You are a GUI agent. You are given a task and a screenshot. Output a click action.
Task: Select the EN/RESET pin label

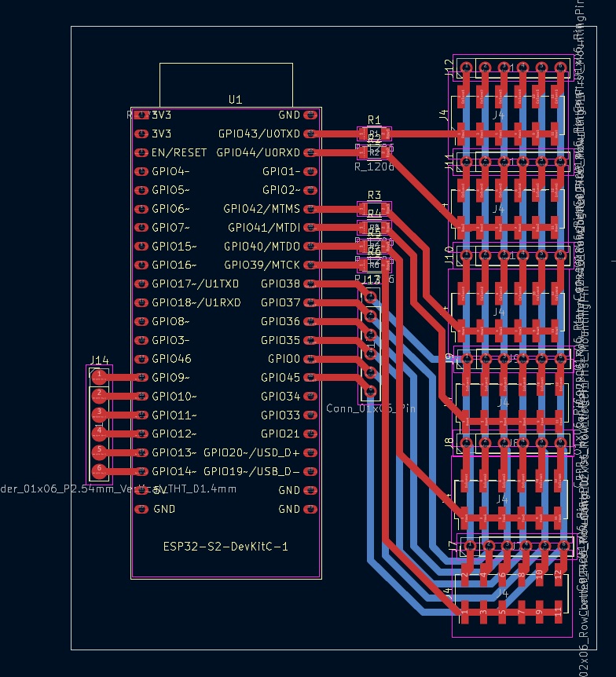click(x=179, y=152)
